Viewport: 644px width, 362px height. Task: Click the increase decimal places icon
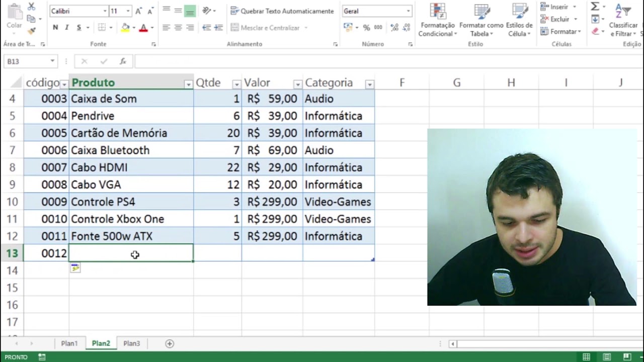tap(394, 28)
